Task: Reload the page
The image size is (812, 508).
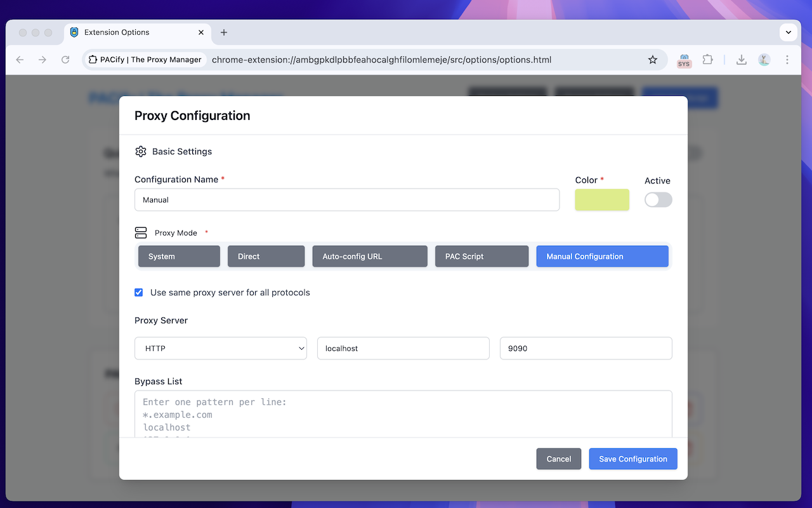Action: (x=65, y=60)
